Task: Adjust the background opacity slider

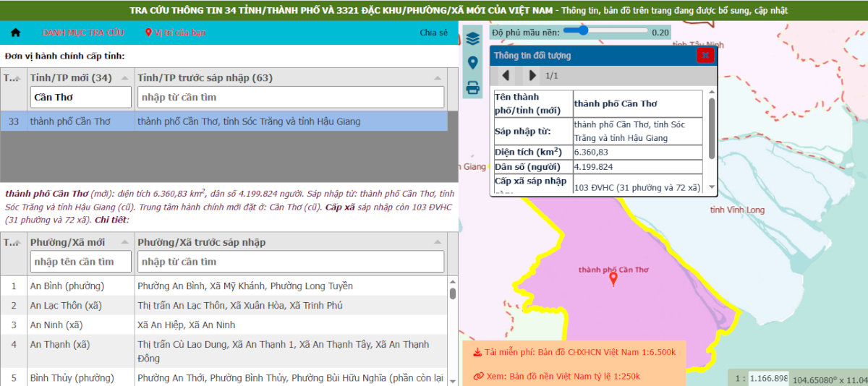Action: [581, 31]
